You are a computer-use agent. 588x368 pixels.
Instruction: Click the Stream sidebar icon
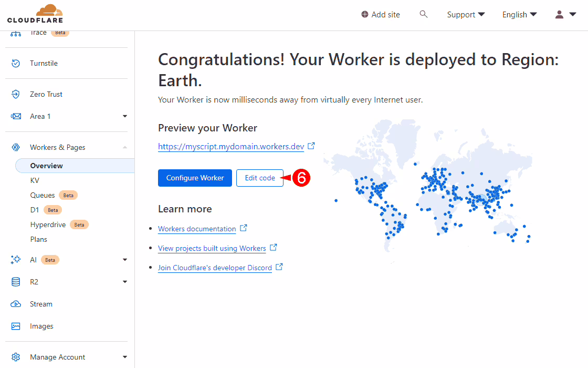click(x=16, y=304)
